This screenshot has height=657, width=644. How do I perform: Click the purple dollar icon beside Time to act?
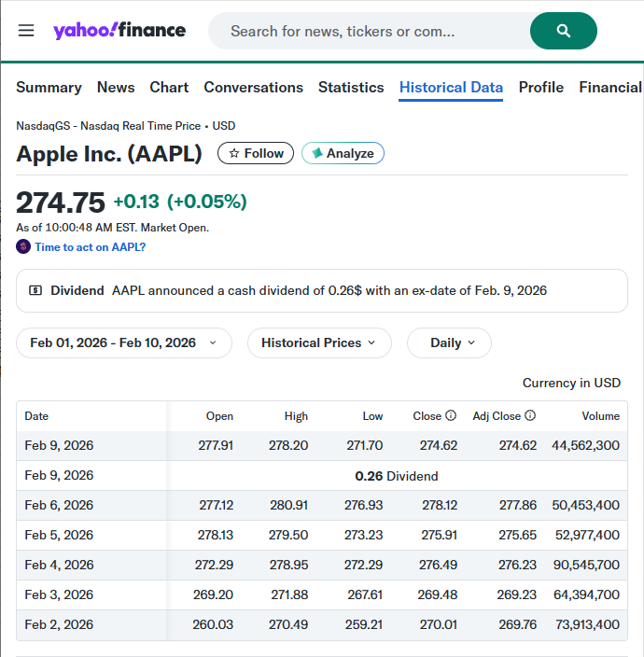(23, 246)
